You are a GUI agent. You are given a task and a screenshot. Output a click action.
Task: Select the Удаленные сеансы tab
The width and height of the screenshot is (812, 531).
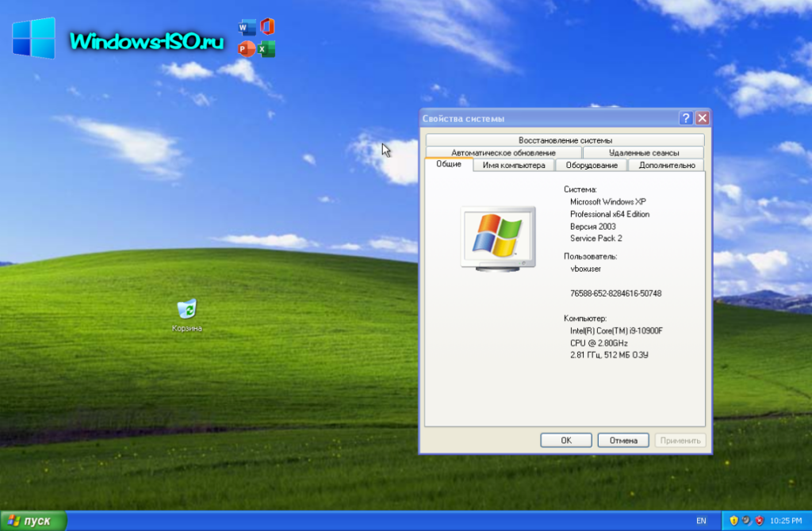644,153
